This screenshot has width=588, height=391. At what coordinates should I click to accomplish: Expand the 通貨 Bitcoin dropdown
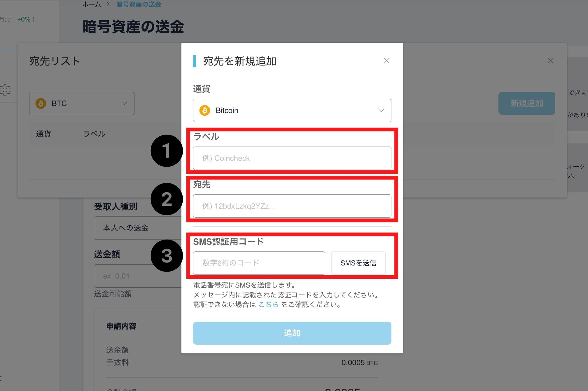coord(292,110)
